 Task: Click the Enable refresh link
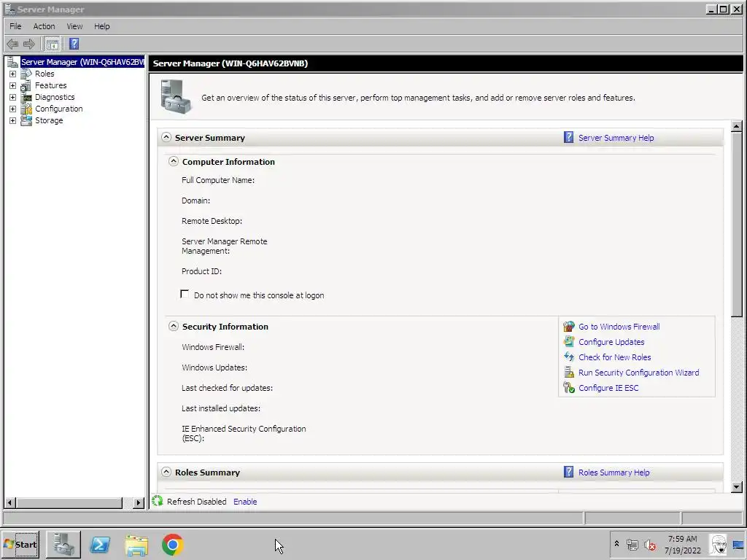point(245,502)
